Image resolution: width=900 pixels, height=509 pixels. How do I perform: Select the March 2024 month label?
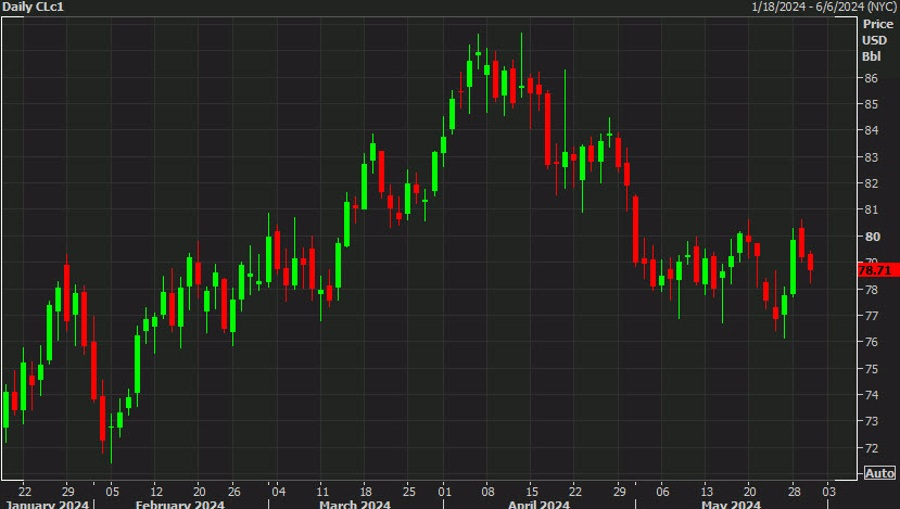click(x=355, y=504)
